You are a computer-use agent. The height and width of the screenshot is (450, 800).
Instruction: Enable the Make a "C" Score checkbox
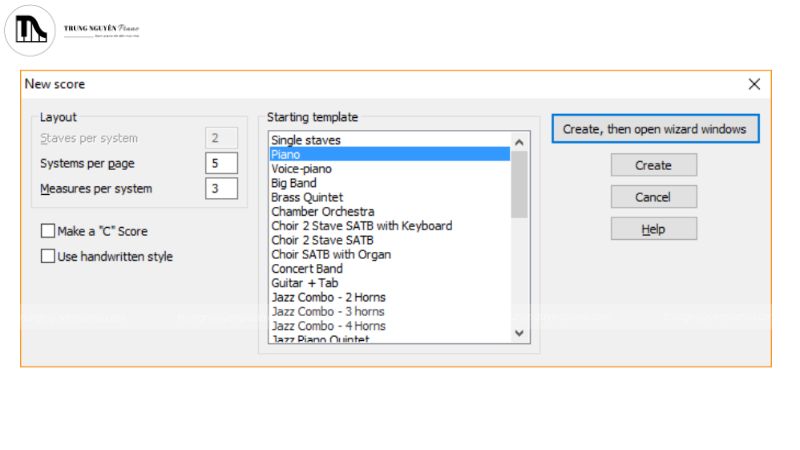click(x=48, y=231)
